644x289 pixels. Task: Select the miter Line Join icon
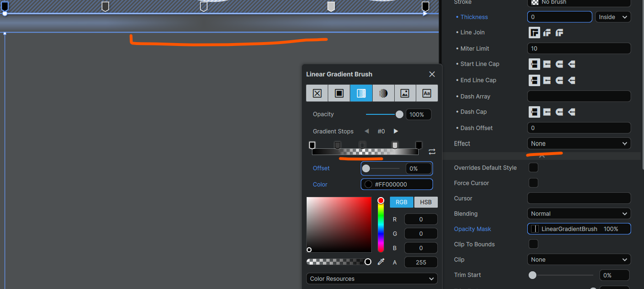[x=534, y=33]
